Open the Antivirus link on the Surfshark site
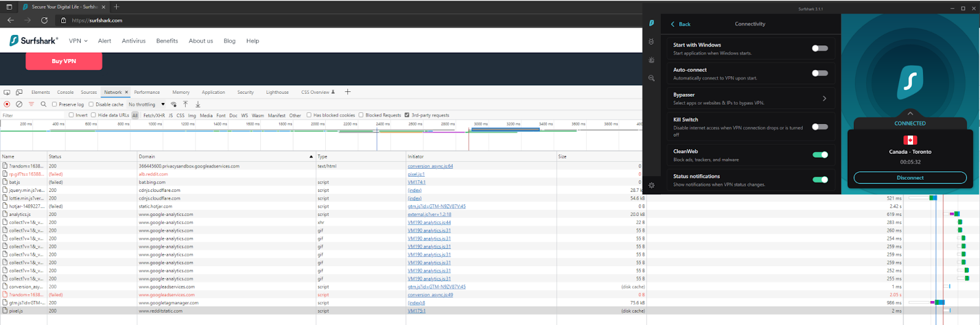This screenshot has width=980, height=325. coord(134,41)
